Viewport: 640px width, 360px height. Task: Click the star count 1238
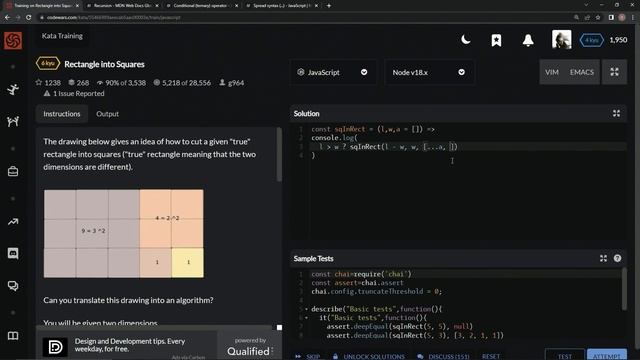coord(48,83)
